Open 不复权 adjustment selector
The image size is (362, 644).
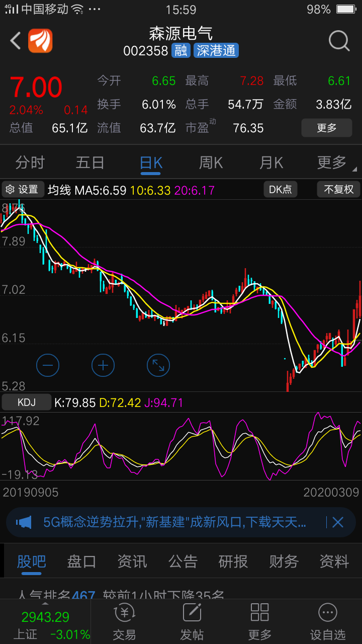click(339, 189)
